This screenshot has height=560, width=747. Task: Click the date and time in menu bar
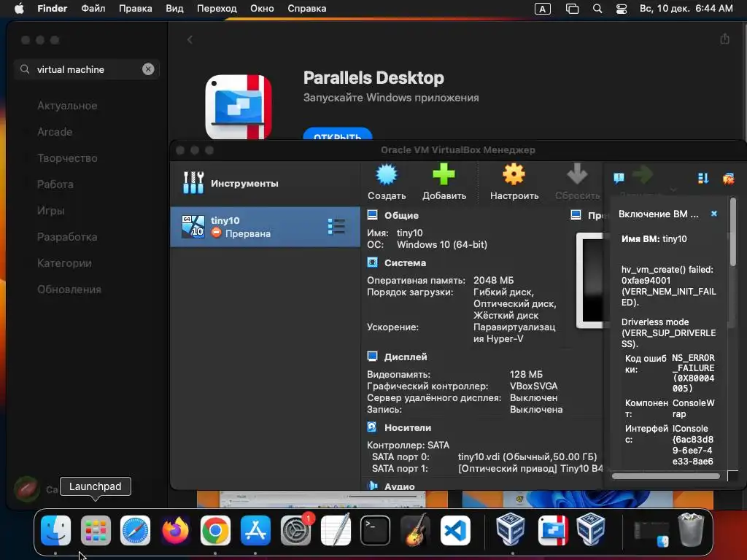point(686,9)
